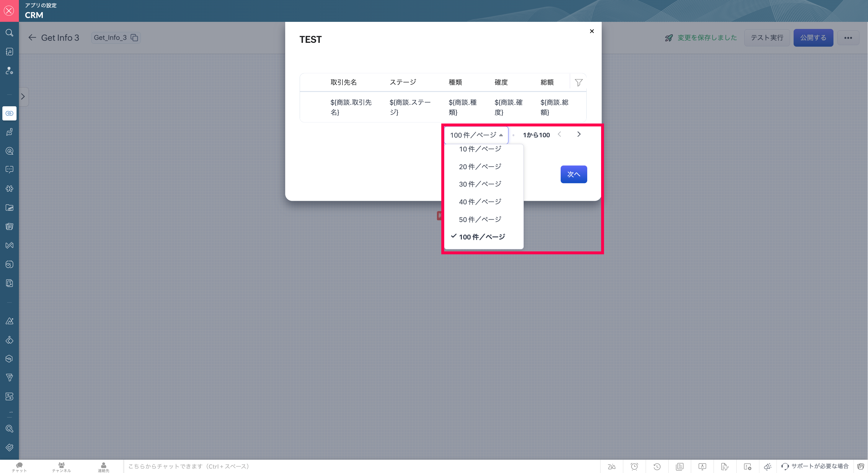Click the filter funnel icon in table header
The height and width of the screenshot is (473, 868).
[578, 83]
